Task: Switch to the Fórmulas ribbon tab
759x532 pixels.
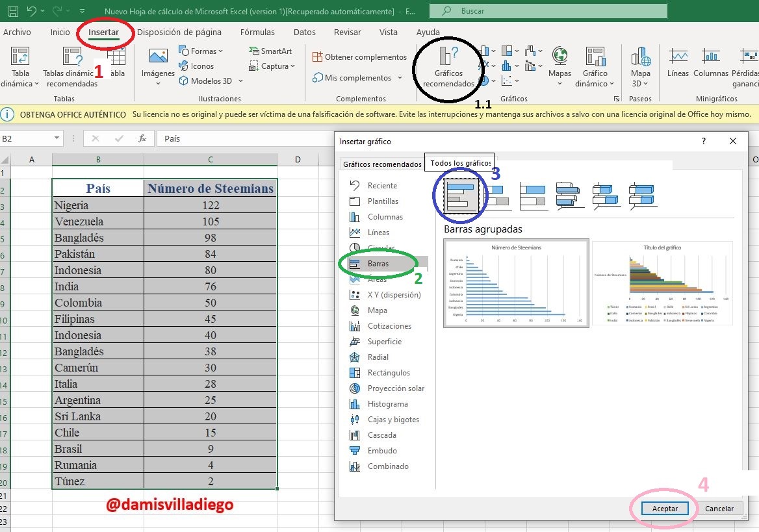Action: [x=257, y=32]
